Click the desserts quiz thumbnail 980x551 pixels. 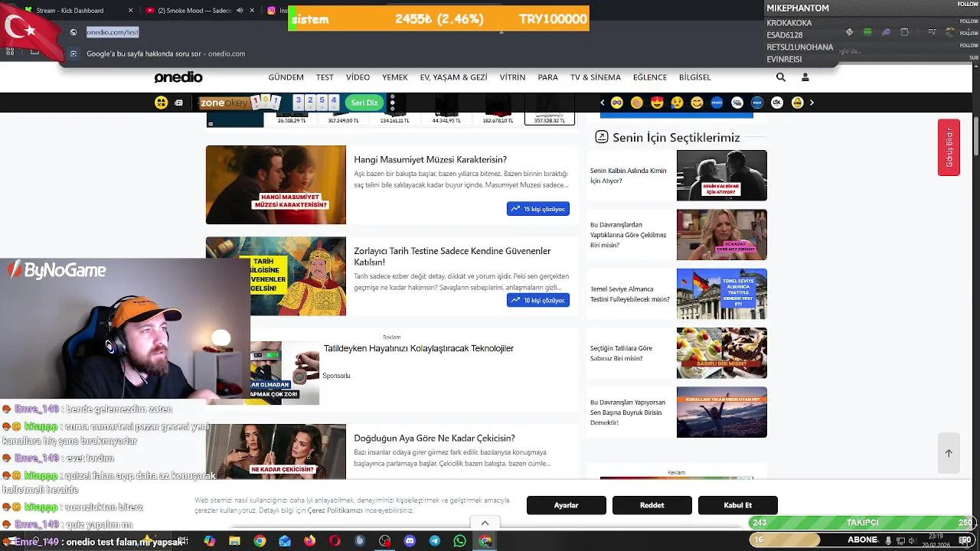pos(721,353)
